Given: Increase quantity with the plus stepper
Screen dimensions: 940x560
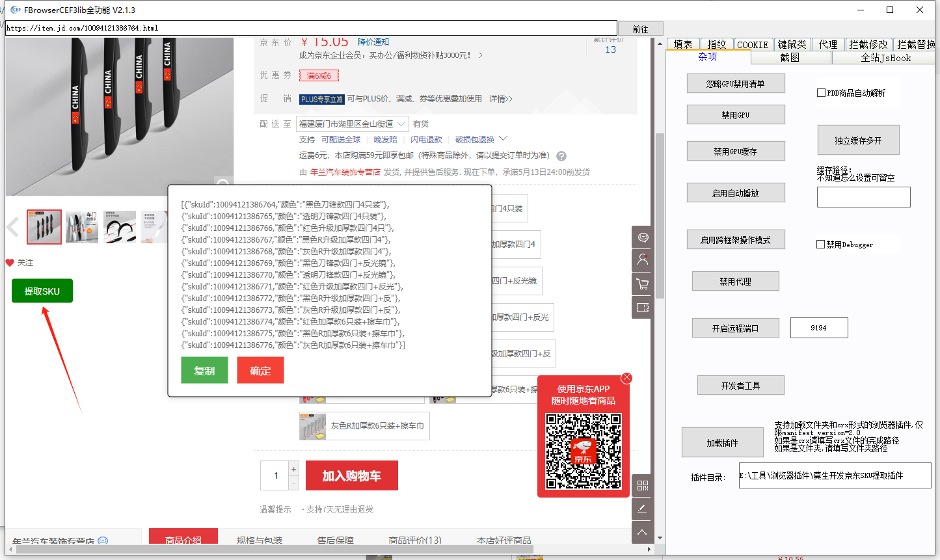Looking at the screenshot, I should click(x=294, y=469).
